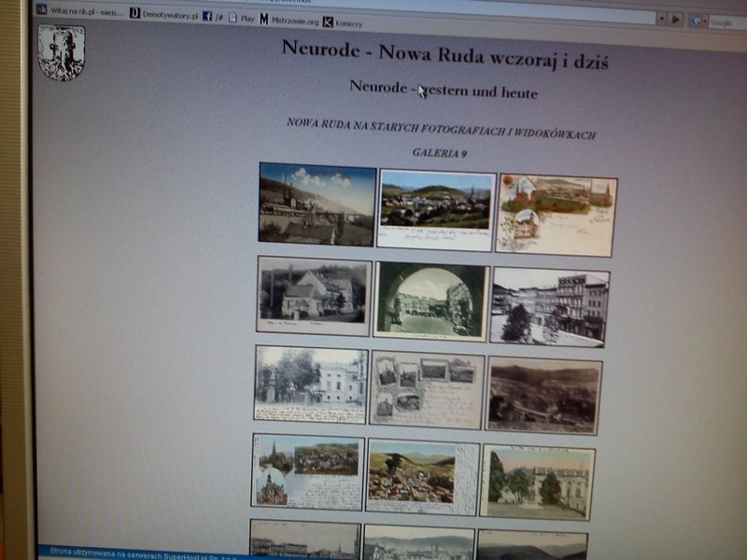Open the fourth-row colored town-and-hills postcard

pyautogui.click(x=422, y=477)
